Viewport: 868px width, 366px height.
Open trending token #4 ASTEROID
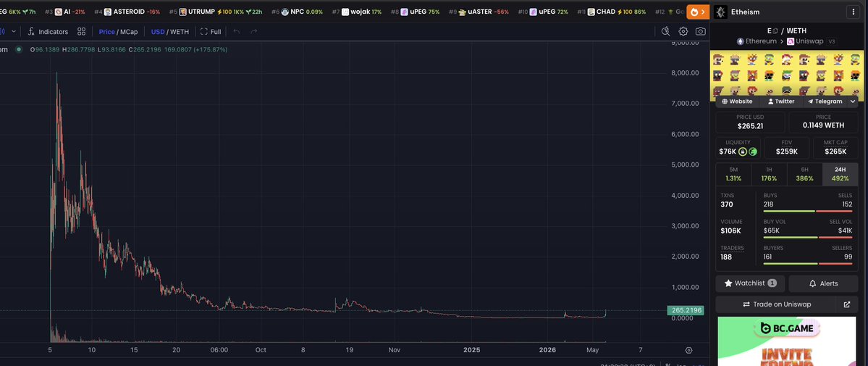pos(127,12)
